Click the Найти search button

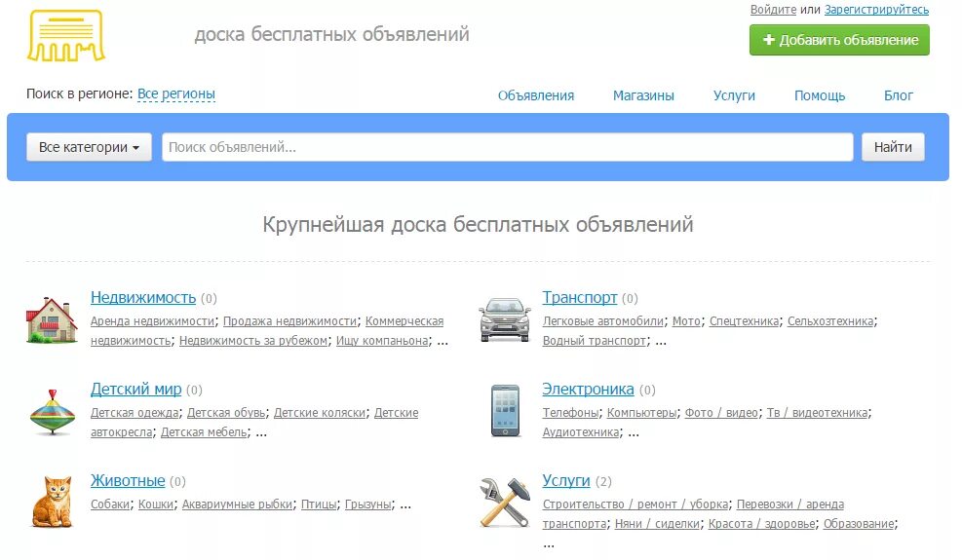(893, 147)
